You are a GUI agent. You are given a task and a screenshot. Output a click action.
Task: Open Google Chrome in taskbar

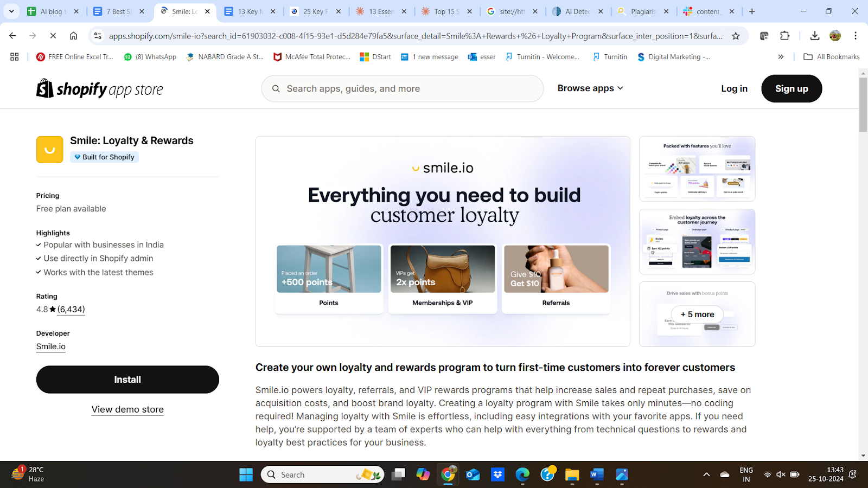pos(448,474)
